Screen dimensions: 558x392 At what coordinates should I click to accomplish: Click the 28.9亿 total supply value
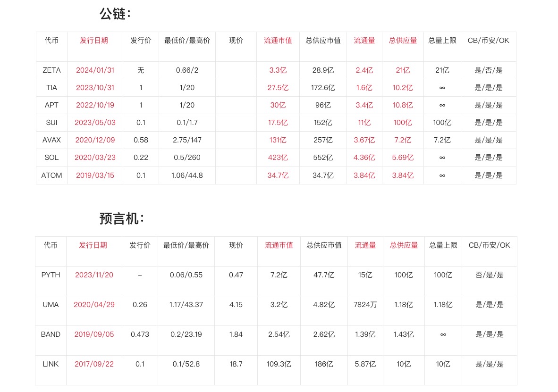coord(323,70)
